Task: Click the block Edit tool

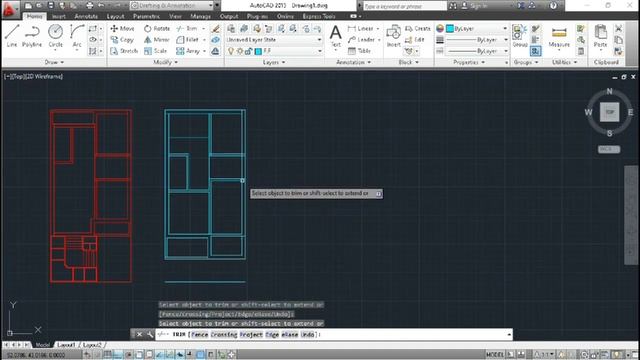Action: 415,40
